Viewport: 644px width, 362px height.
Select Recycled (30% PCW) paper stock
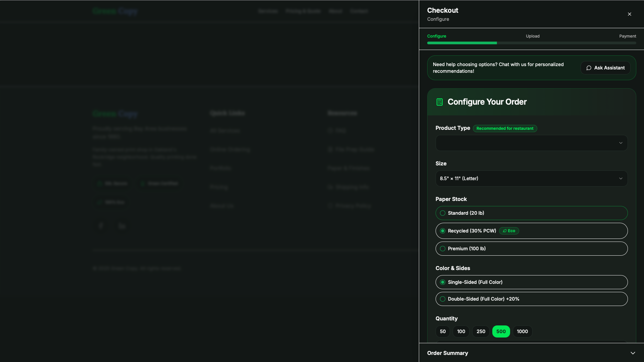(531, 231)
